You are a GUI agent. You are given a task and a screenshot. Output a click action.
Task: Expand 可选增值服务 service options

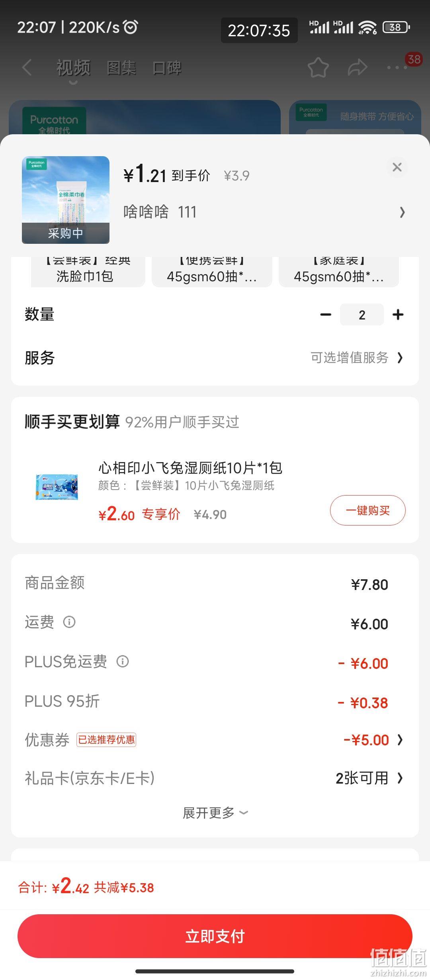click(357, 358)
